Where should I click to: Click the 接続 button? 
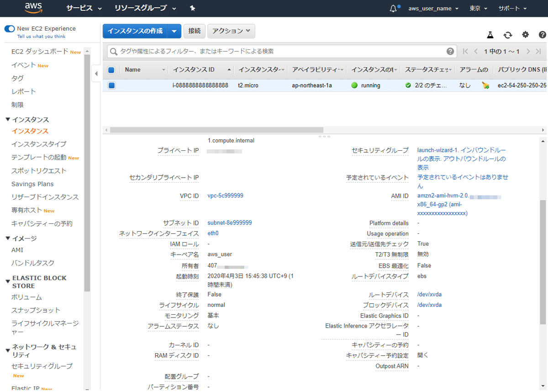coord(195,31)
